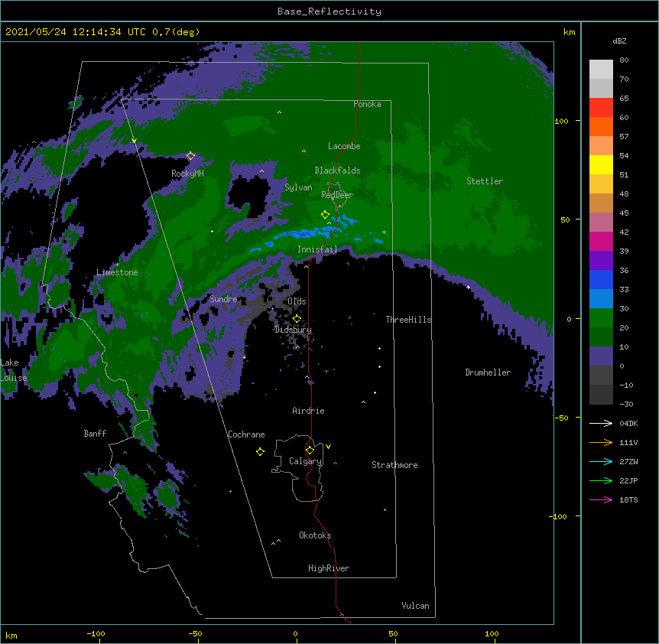Click the yellow diamond marker near RockyMH
659x644 pixels.
[190, 156]
